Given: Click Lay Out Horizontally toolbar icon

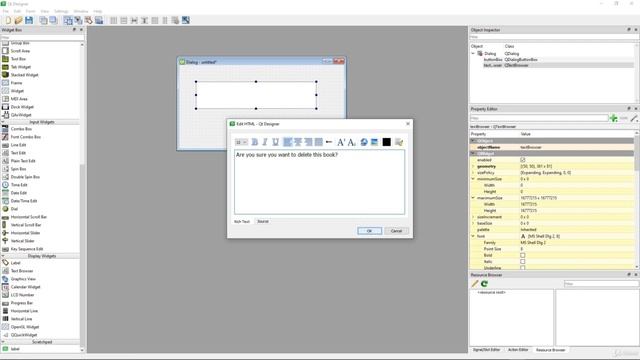Looking at the screenshot, I should point(113,20).
